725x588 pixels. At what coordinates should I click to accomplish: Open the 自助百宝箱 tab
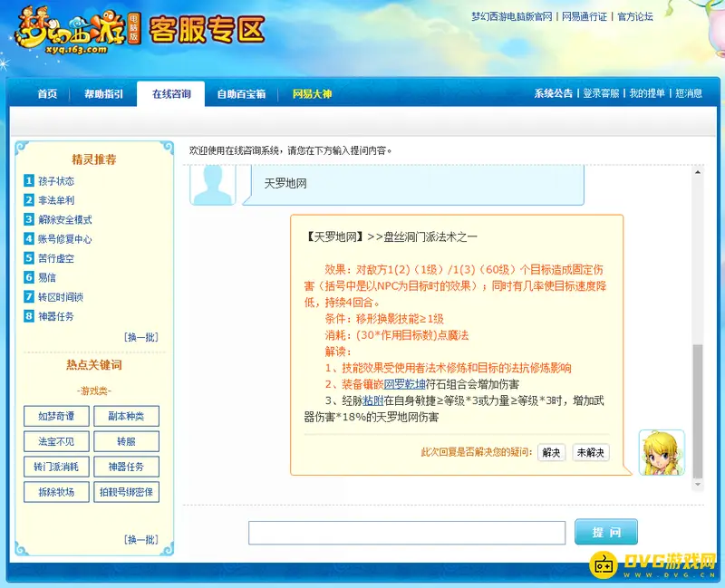(x=241, y=94)
